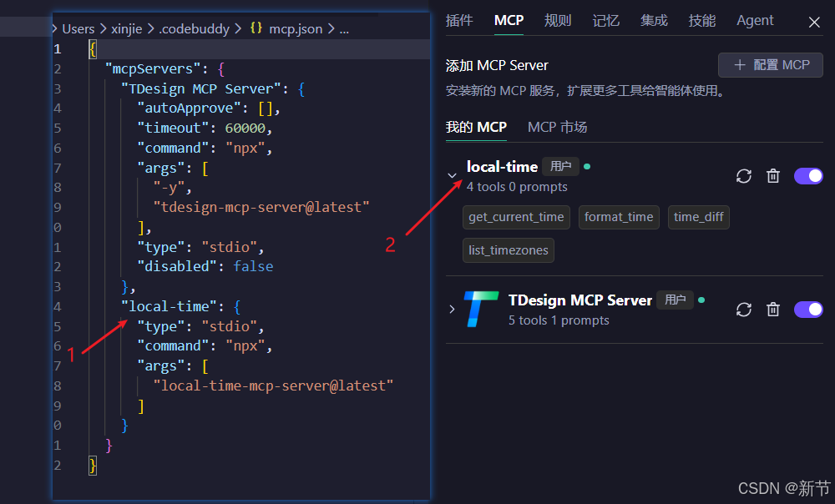Disable the TDesign MCP Server toggle
The height and width of the screenshot is (504, 835).
808,310
